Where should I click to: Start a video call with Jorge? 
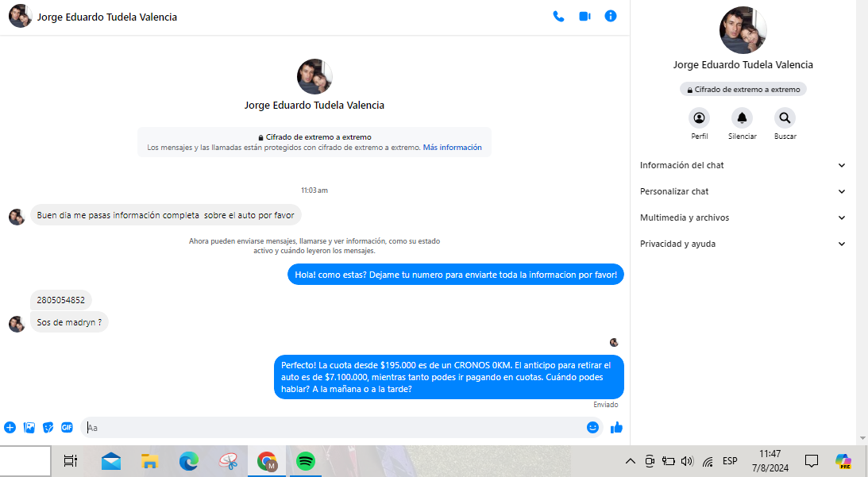(x=584, y=16)
